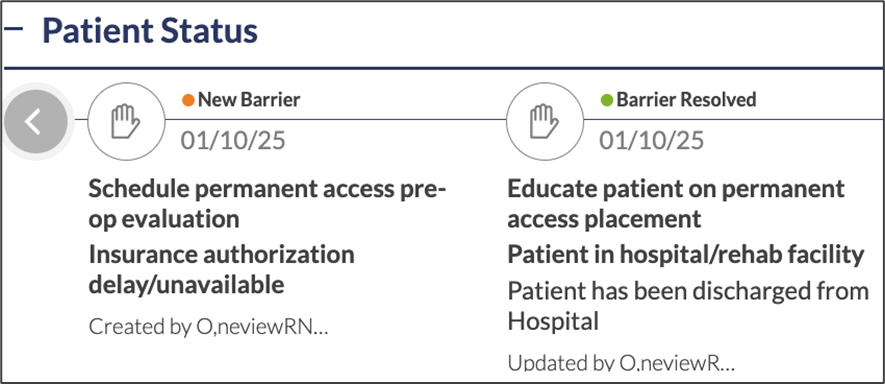
Task: Open the New Barrier label
Action: (x=249, y=100)
